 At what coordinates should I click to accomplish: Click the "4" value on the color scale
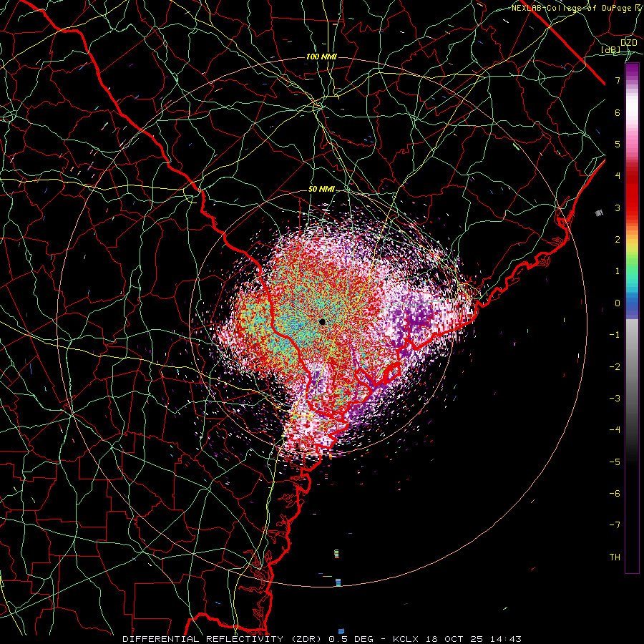[618, 176]
